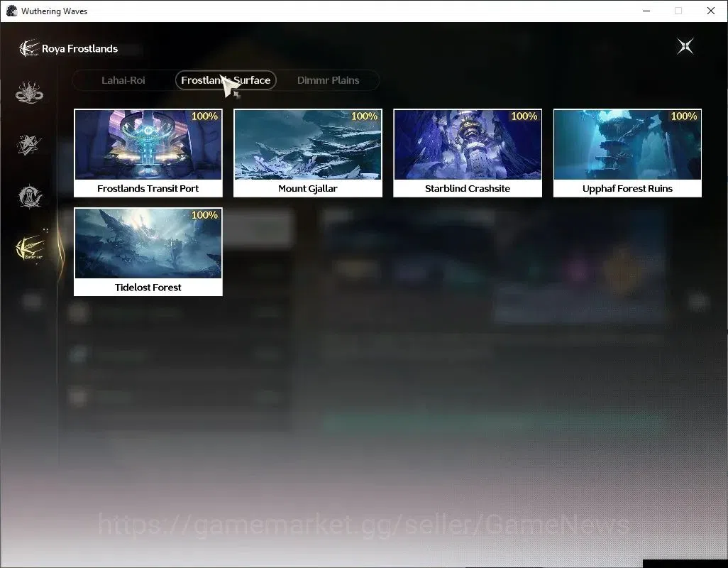Select the Mount Gjallar area card
The width and height of the screenshot is (728, 568).
308,153
